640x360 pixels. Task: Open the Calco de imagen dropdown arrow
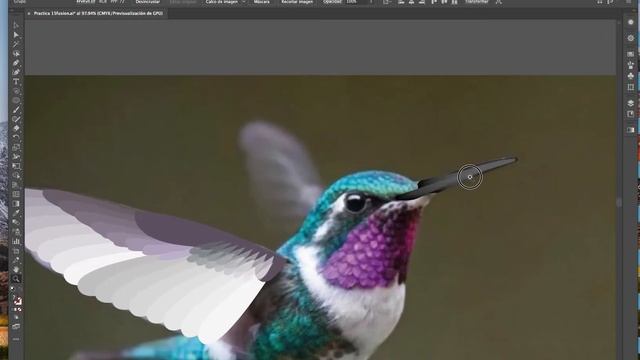point(244,2)
